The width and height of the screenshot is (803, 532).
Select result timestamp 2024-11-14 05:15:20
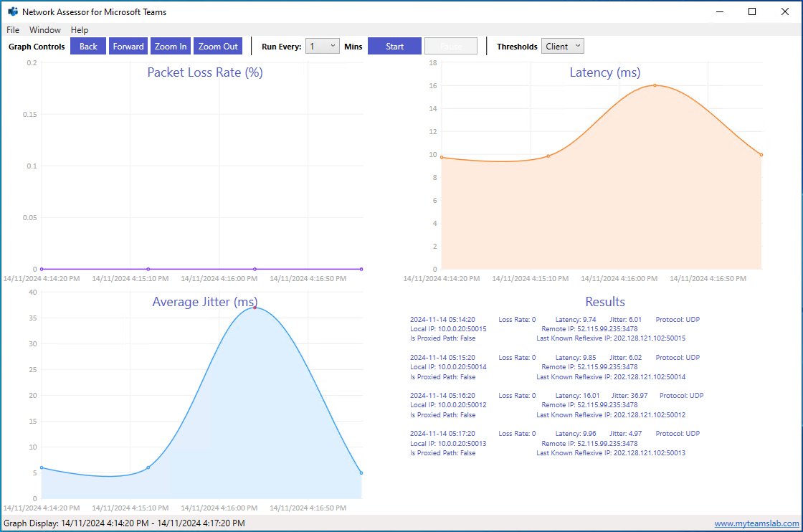click(x=442, y=357)
